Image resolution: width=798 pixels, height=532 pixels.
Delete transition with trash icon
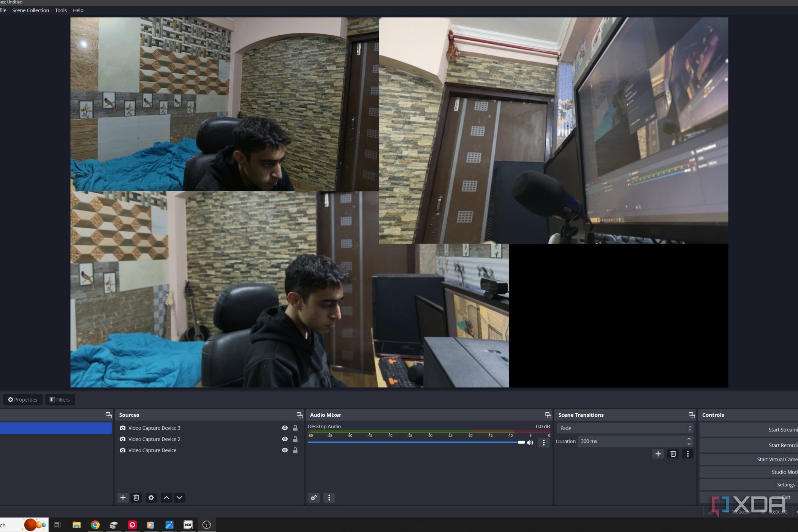click(673, 454)
